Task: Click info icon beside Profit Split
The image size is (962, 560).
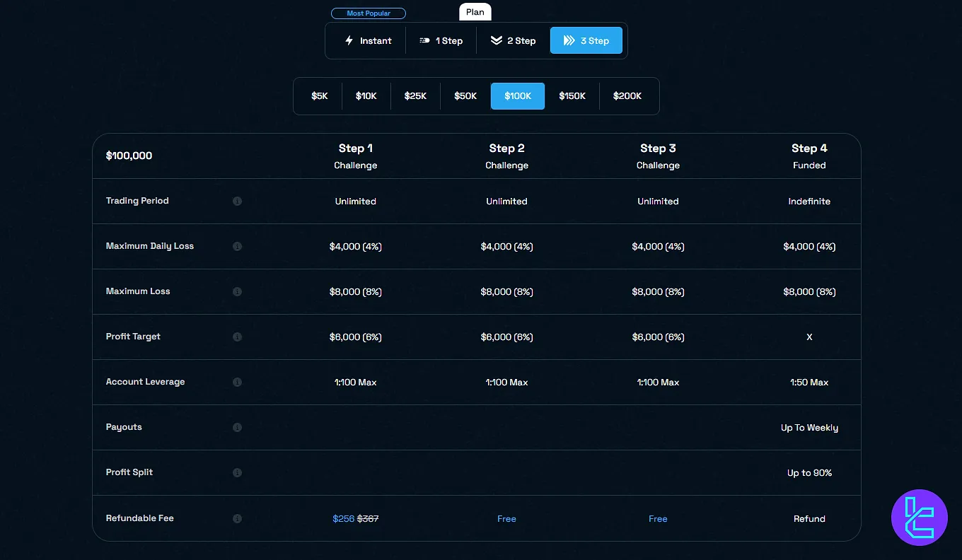Action: tap(237, 473)
